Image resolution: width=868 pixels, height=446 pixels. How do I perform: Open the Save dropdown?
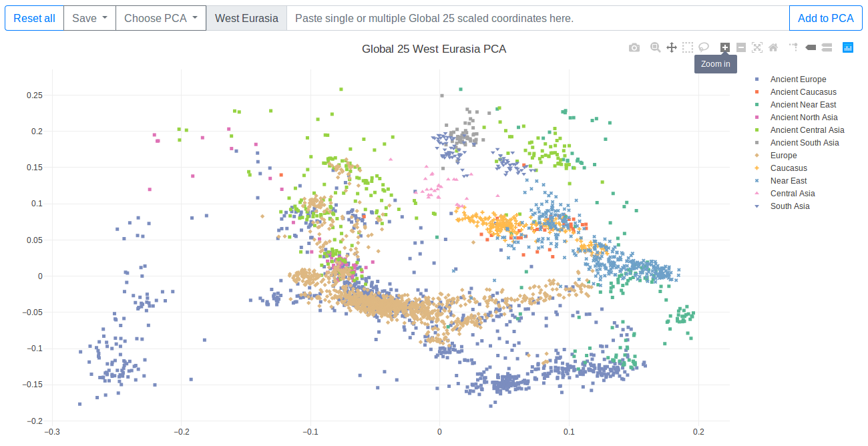pos(89,18)
